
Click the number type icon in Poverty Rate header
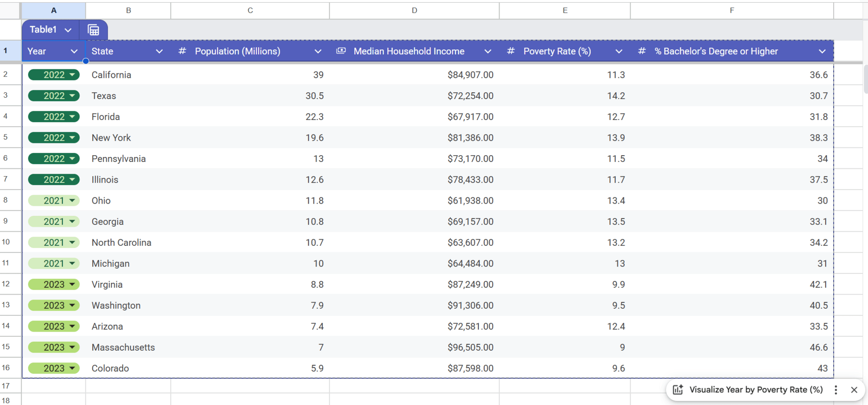(510, 51)
